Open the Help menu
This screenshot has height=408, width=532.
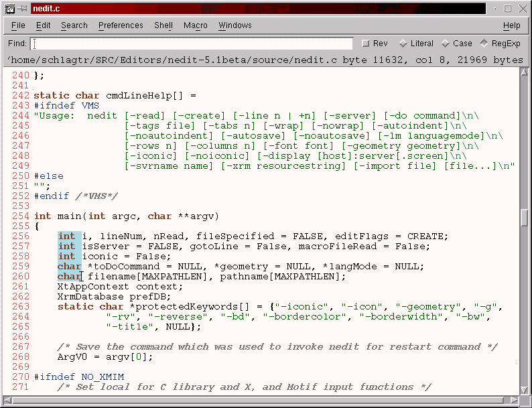click(x=511, y=25)
